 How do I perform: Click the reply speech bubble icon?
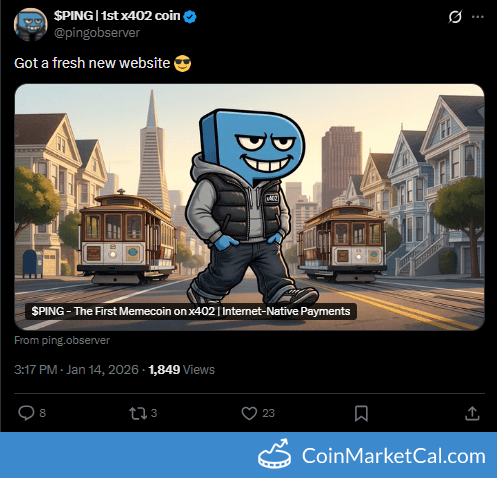(26, 413)
